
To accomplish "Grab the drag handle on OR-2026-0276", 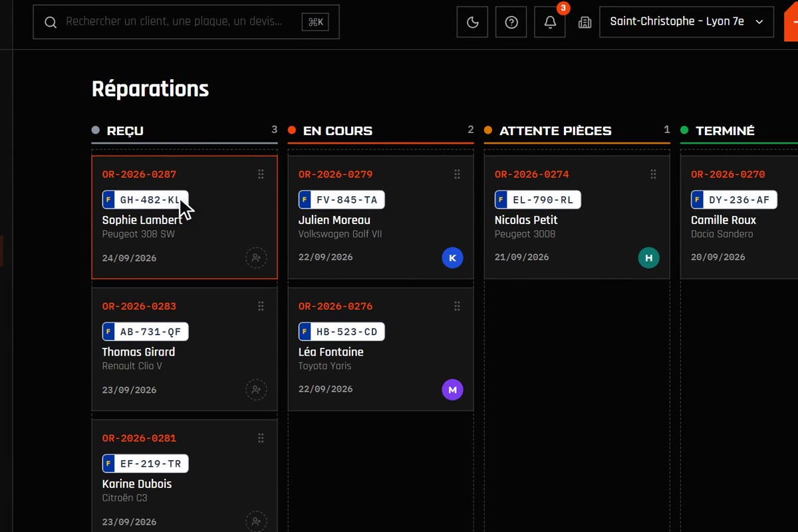I will pyautogui.click(x=457, y=306).
